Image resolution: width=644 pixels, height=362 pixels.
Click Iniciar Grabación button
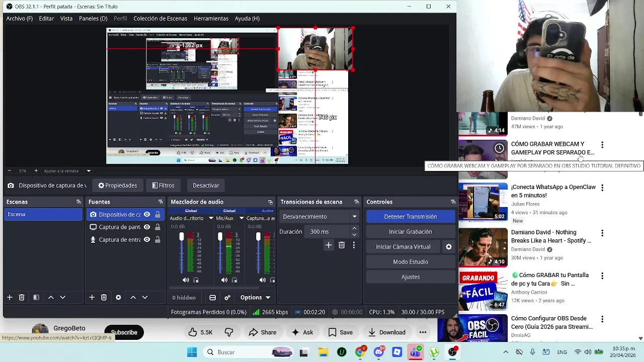[x=411, y=231]
